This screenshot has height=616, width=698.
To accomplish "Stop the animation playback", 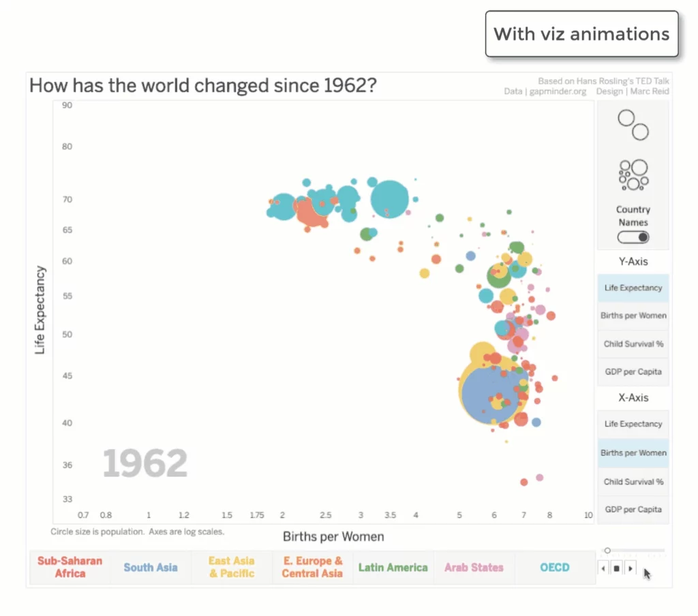I will (616, 568).
